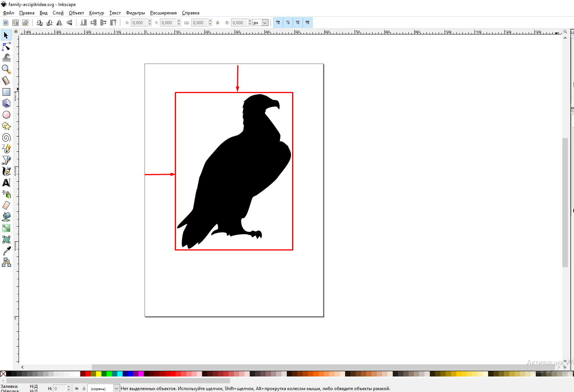Open the Вид menu
The height and width of the screenshot is (392, 574).
click(x=44, y=13)
